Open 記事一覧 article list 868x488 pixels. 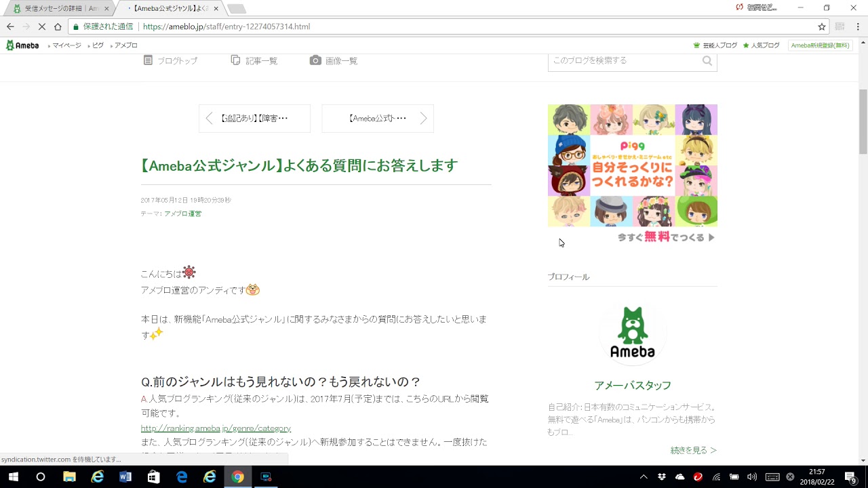[x=254, y=60]
